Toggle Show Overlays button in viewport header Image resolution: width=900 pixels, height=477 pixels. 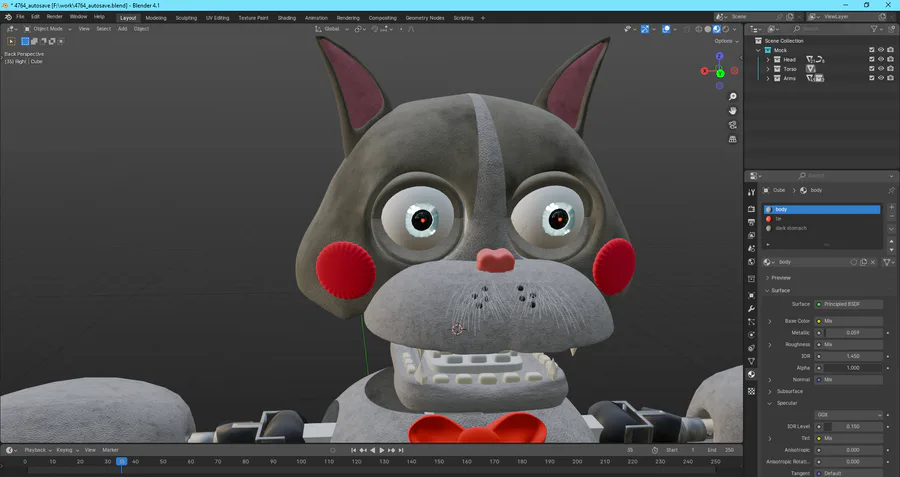point(666,29)
